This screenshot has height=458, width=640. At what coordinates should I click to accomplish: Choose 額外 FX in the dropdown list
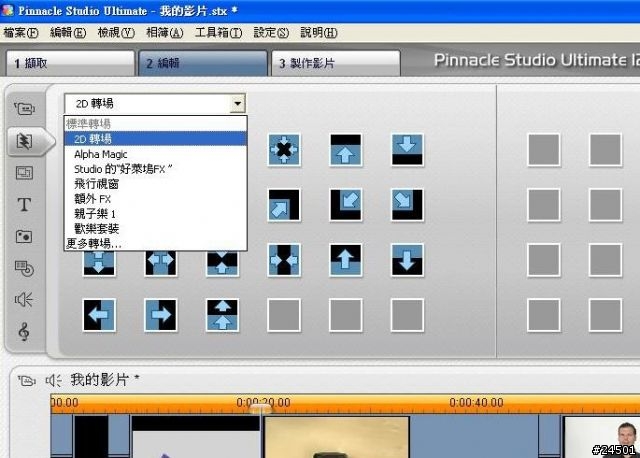tap(156, 199)
